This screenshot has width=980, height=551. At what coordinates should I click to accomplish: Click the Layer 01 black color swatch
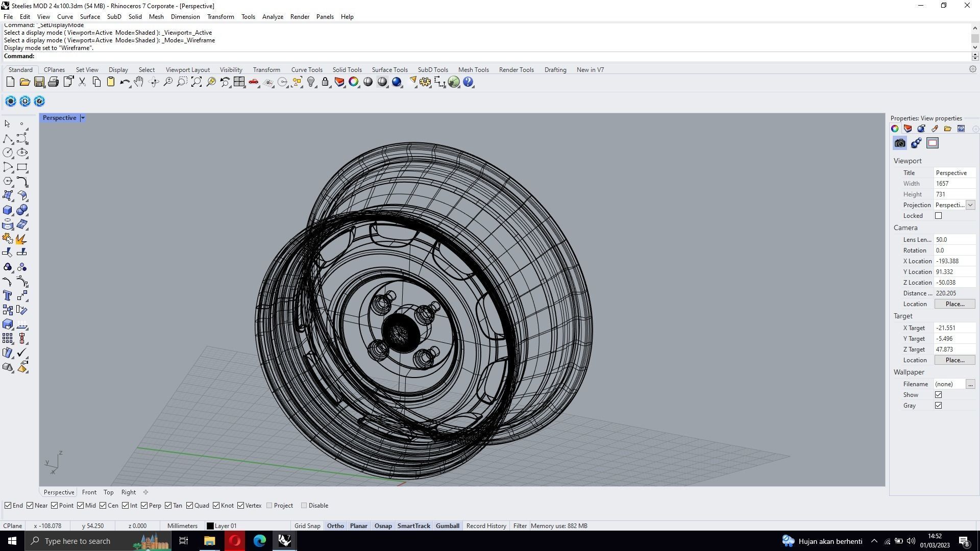(x=210, y=526)
